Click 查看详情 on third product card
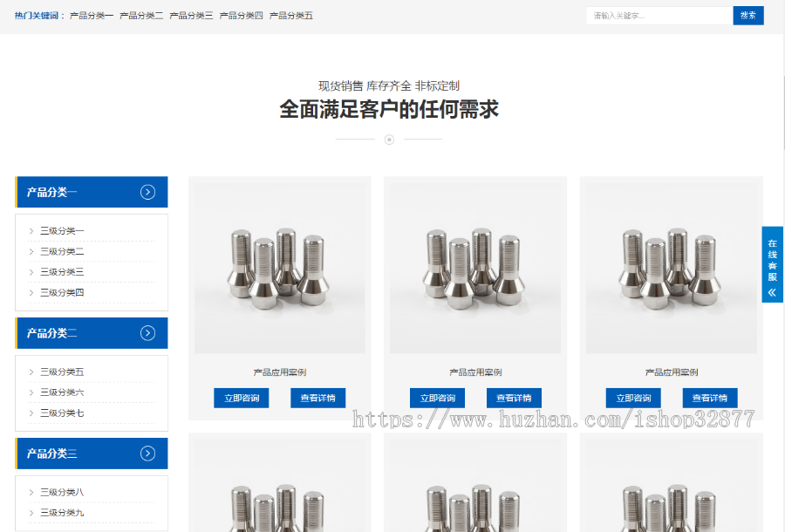Screen dimensions: 785x532 click(710, 399)
